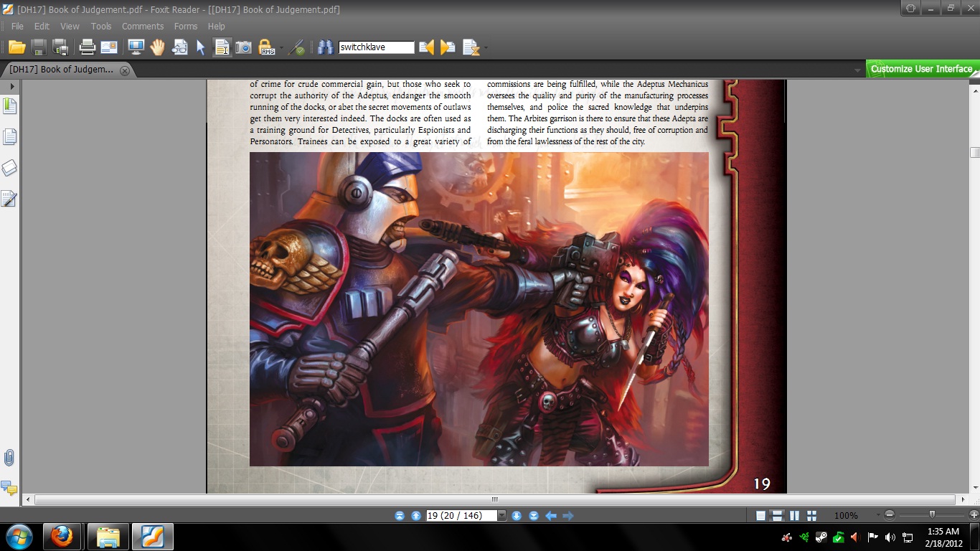Go forward to the next view

(x=568, y=515)
